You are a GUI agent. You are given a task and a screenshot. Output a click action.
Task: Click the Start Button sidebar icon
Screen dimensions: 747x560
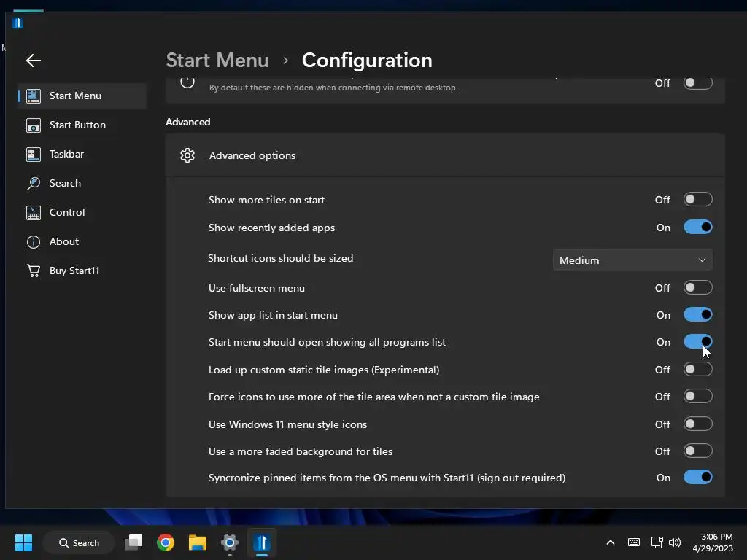[34, 125]
